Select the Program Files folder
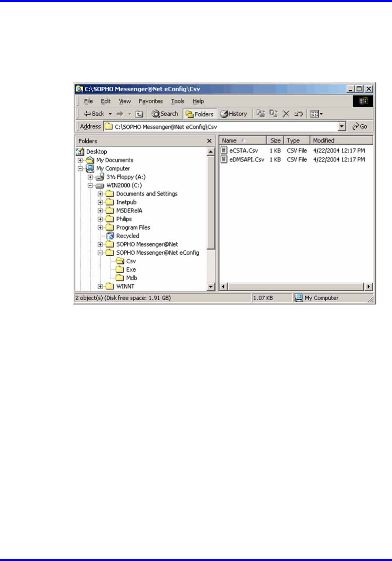Viewport: 392px width, 561px height. [x=133, y=227]
